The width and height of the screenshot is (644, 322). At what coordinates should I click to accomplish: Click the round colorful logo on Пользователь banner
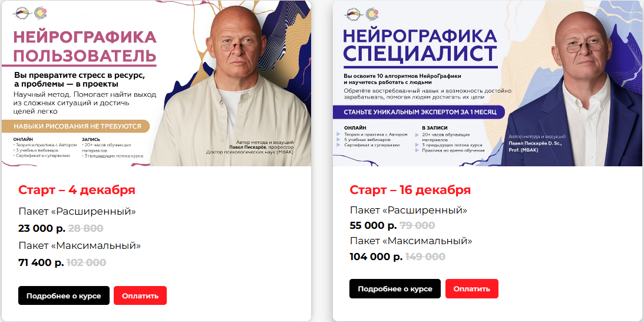coord(40,13)
